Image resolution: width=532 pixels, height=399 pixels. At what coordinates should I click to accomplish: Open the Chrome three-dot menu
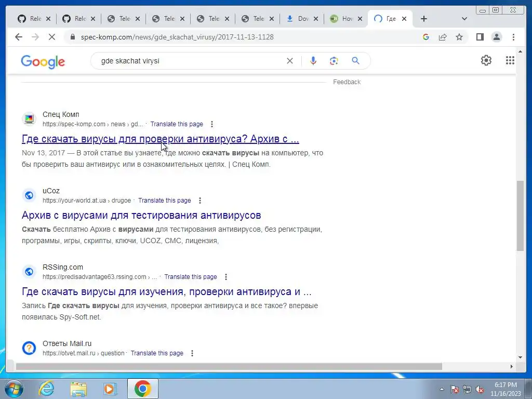tap(513, 37)
